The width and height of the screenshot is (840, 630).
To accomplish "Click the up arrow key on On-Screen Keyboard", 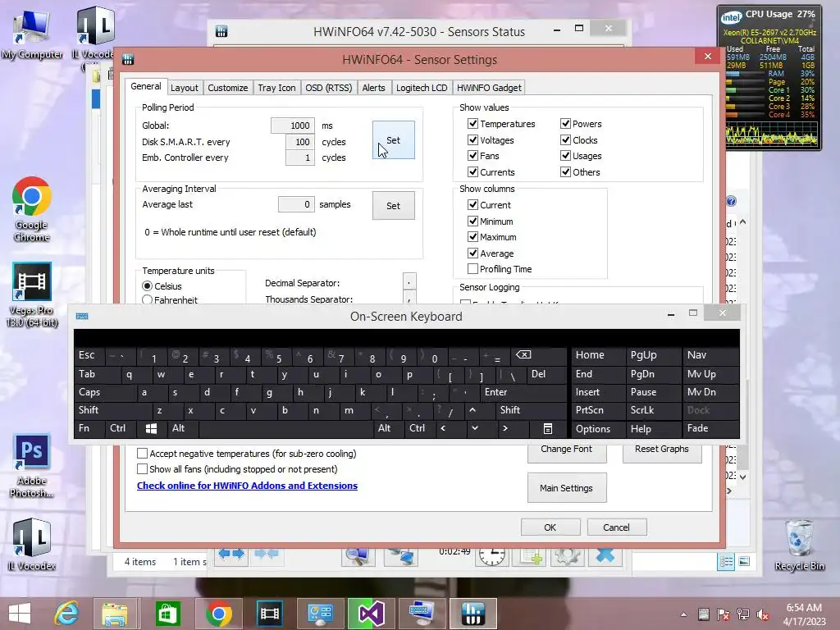I will click(472, 410).
